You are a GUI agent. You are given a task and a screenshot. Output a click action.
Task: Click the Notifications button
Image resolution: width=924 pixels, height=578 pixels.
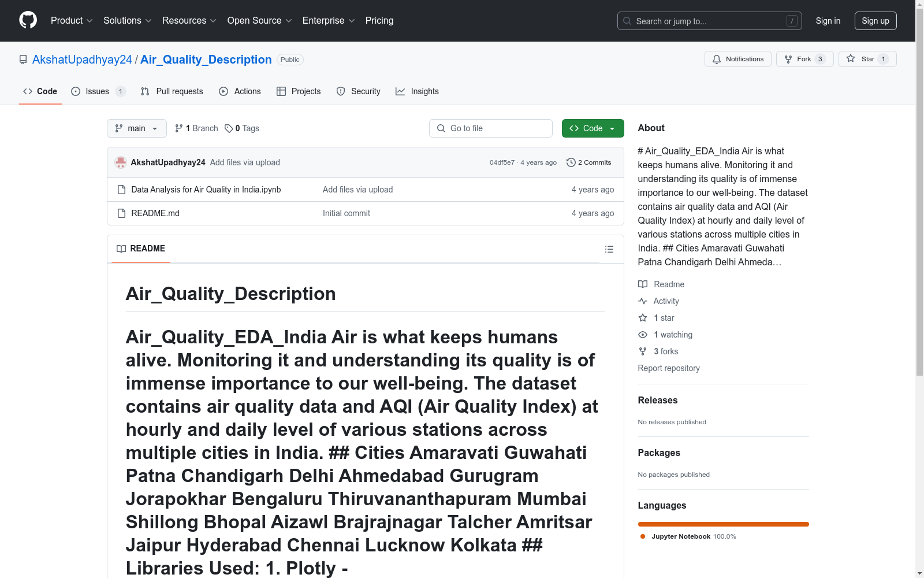(738, 59)
